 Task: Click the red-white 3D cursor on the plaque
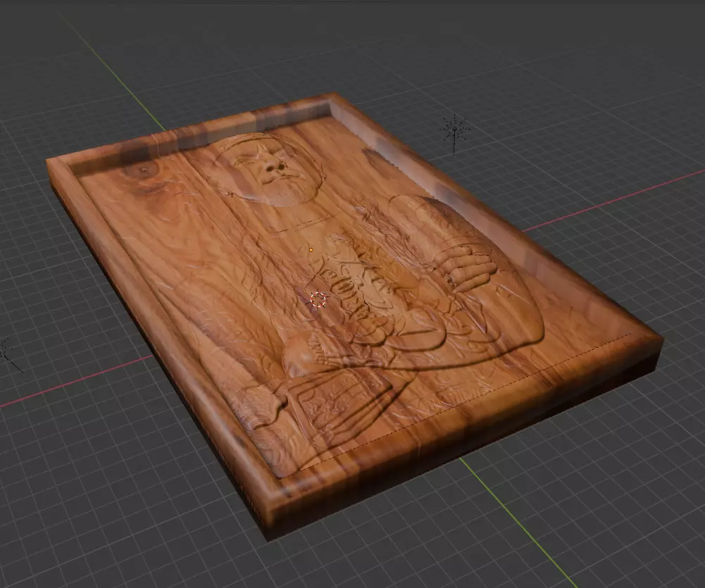319,300
